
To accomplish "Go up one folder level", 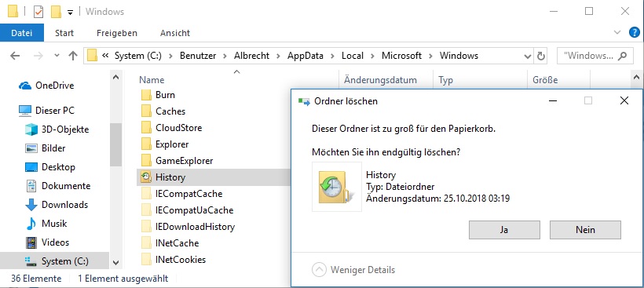I will 73,56.
